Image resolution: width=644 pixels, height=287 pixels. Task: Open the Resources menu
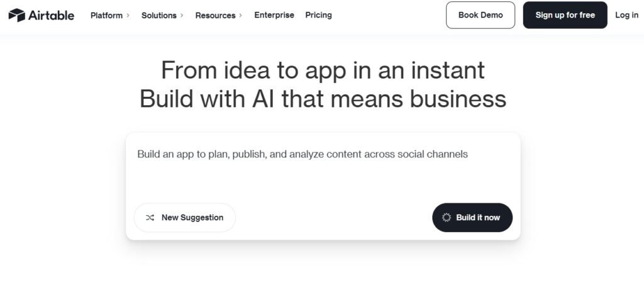tap(215, 15)
